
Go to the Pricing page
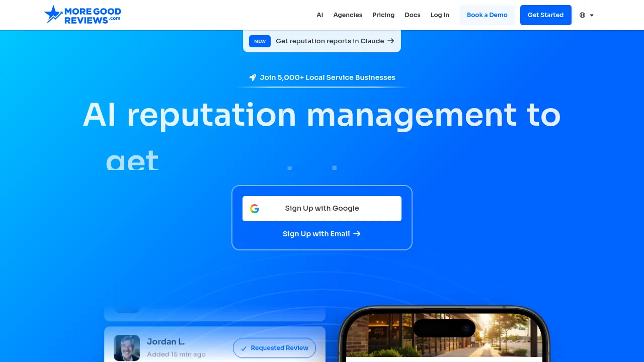(383, 15)
